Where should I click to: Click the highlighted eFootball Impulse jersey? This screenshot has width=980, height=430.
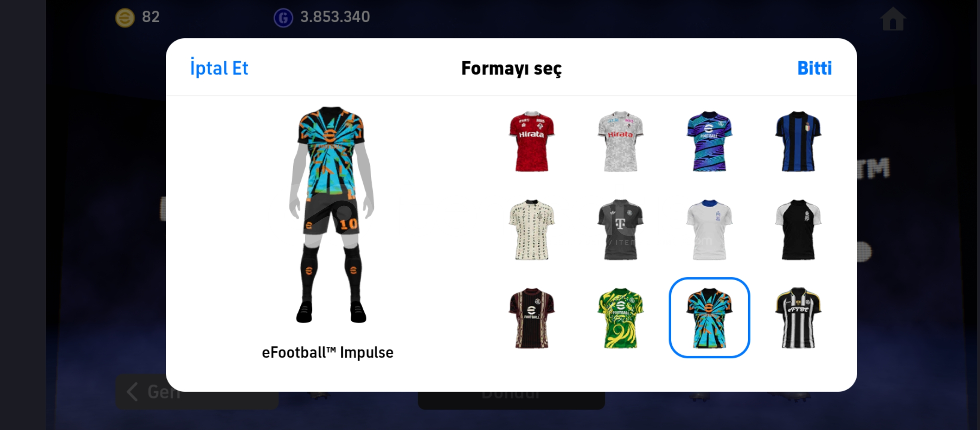709,318
